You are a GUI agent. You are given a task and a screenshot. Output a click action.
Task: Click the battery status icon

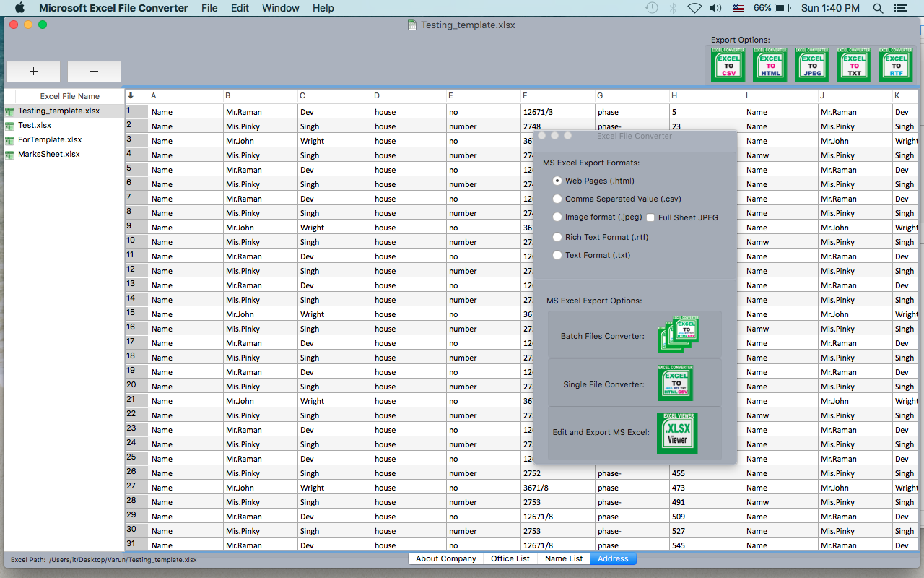pyautogui.click(x=783, y=8)
